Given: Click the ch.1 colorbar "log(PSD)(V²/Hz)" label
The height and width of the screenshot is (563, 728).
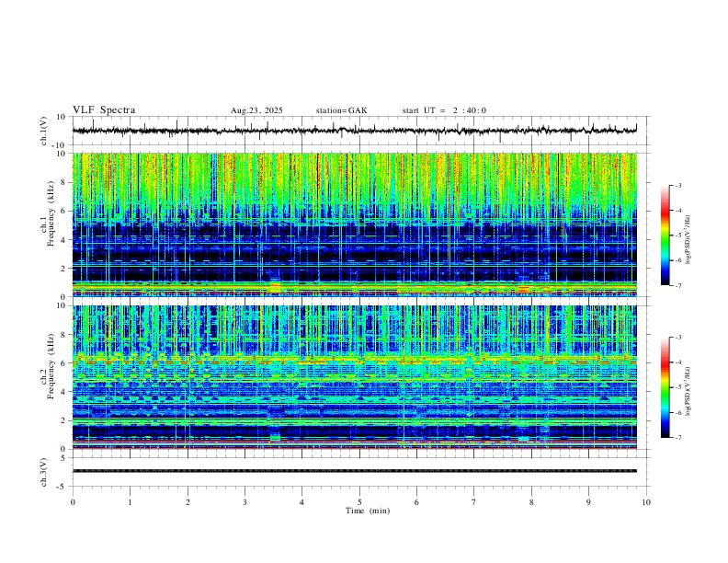Looking at the screenshot, I should point(688,240).
